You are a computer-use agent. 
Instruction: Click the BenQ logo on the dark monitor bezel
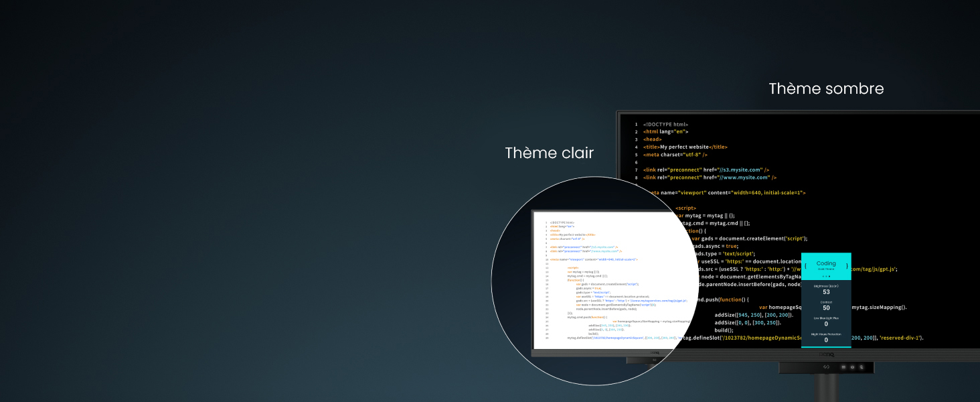826,354
